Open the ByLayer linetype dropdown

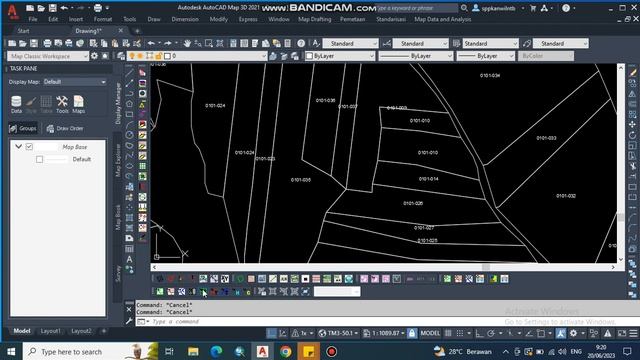416,56
